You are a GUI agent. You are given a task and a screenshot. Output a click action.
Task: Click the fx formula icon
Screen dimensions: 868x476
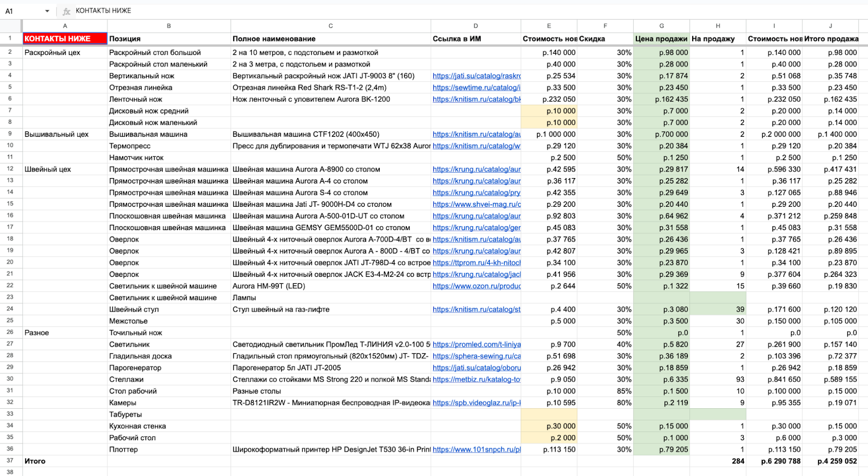pos(66,11)
